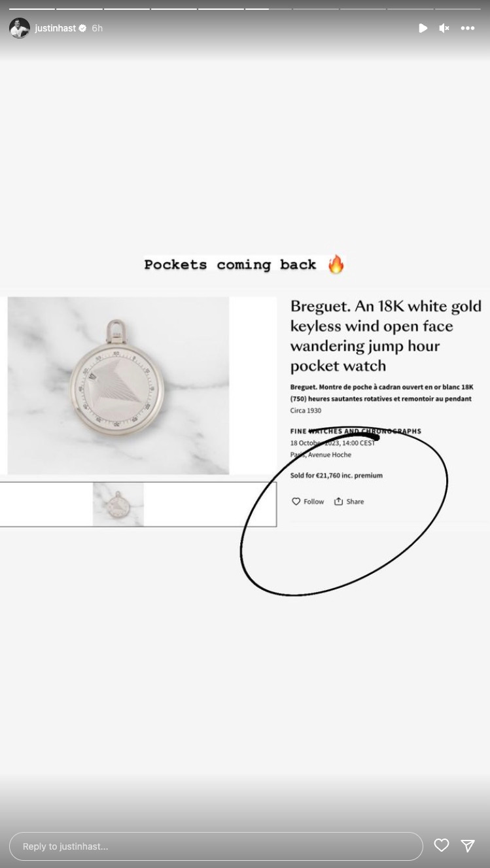Open justinhast profile picture avatar

(x=20, y=28)
